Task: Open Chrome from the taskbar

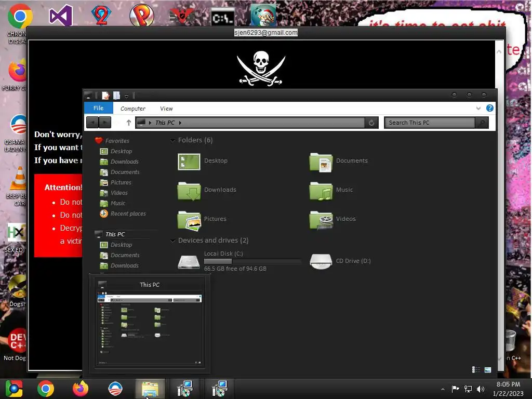Action: pyautogui.click(x=46, y=389)
